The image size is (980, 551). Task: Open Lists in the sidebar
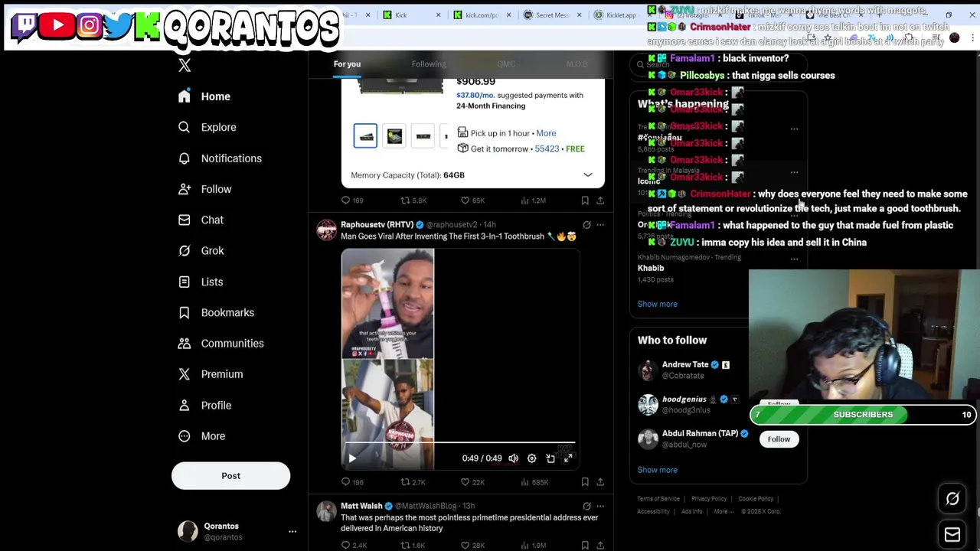point(201,282)
